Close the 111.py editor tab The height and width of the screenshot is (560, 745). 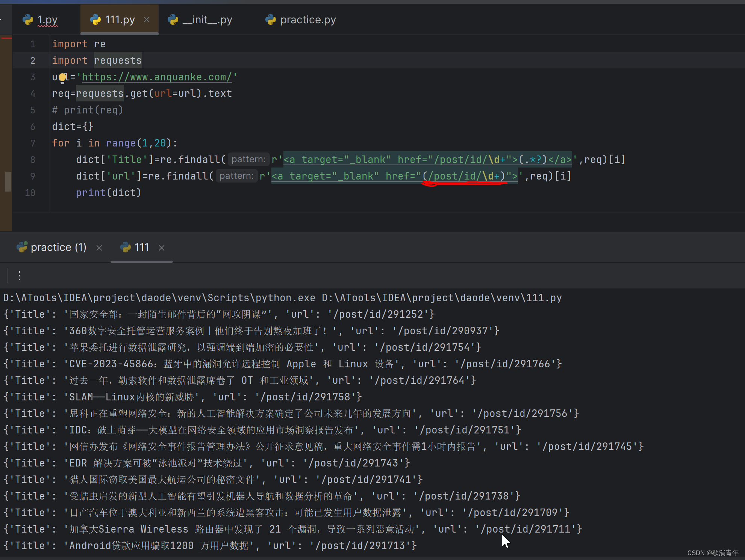pos(147,20)
